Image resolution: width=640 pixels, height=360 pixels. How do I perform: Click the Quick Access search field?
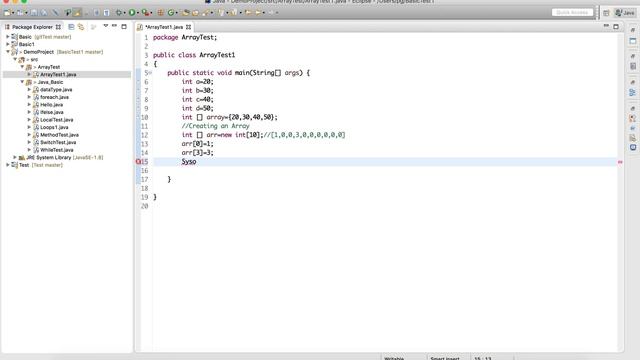tap(572, 13)
